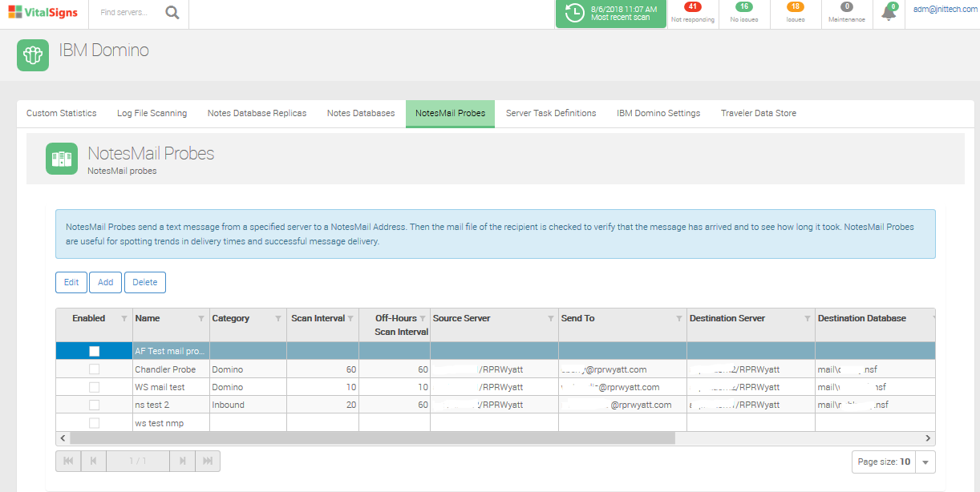The height and width of the screenshot is (492, 980).
Task: Go to the previous grid page
Action: 94,461
